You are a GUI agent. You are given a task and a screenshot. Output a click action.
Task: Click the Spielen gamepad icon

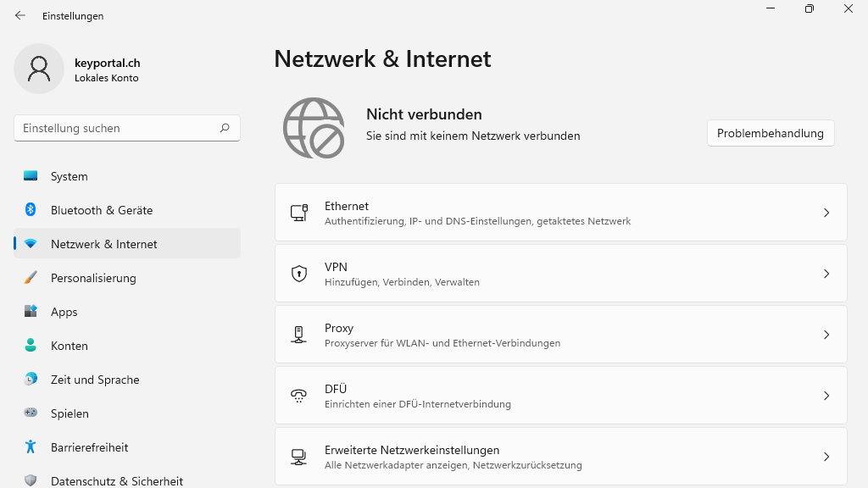coord(31,413)
